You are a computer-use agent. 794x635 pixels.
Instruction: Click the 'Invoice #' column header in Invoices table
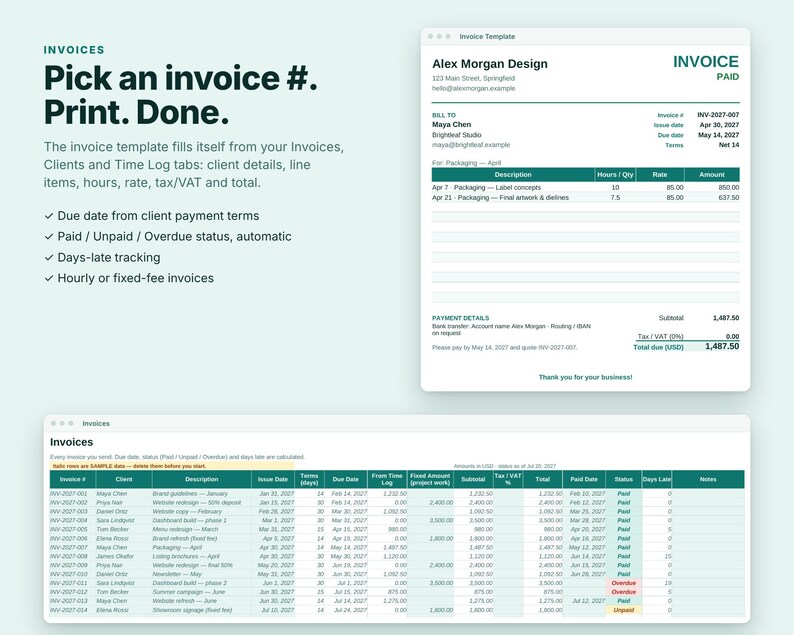click(72, 479)
